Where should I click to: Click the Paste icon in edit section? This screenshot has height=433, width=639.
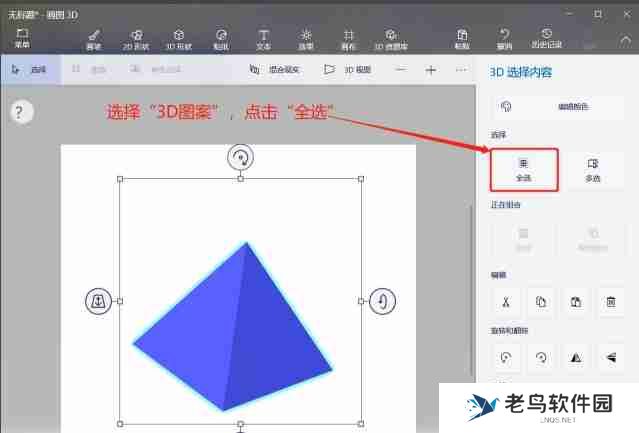coord(576,302)
